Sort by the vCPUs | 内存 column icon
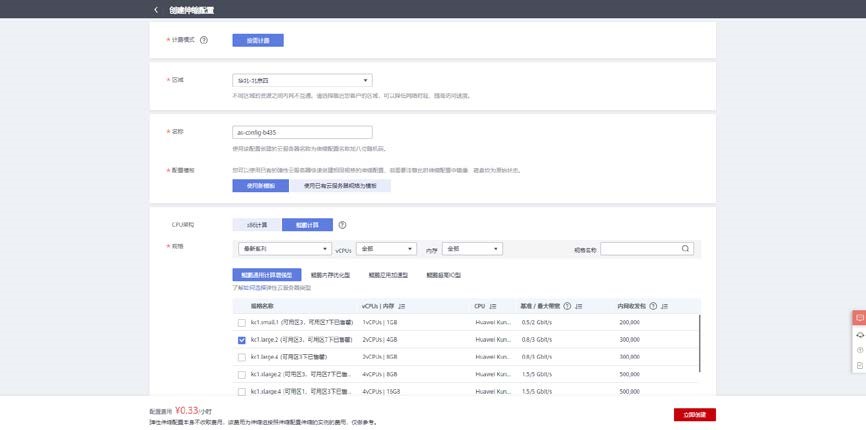Viewport: 866px width, 430px height. point(402,306)
